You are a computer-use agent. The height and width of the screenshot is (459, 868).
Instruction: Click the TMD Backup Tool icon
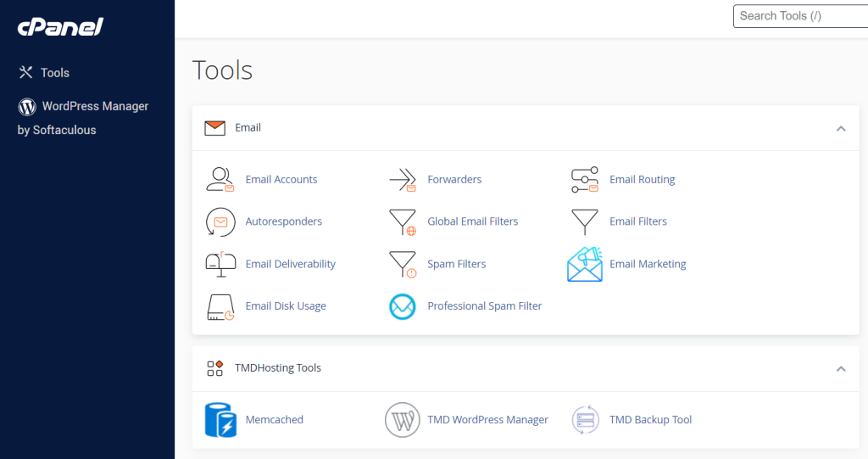[x=585, y=420]
